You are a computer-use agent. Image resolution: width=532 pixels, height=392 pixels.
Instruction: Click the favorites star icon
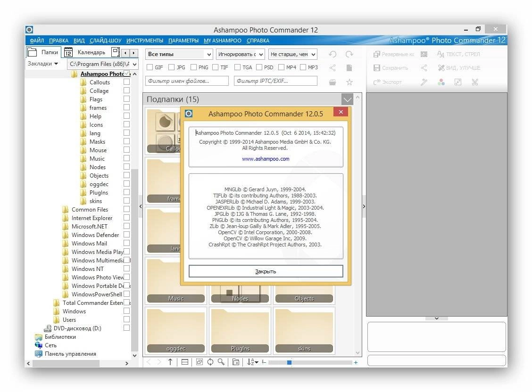point(349,82)
